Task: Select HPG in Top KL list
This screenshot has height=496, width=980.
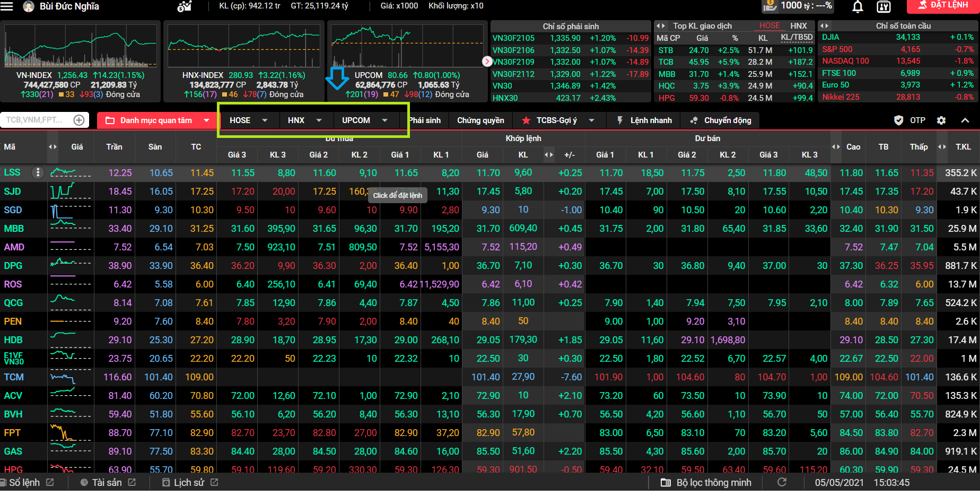Action: coord(667,98)
